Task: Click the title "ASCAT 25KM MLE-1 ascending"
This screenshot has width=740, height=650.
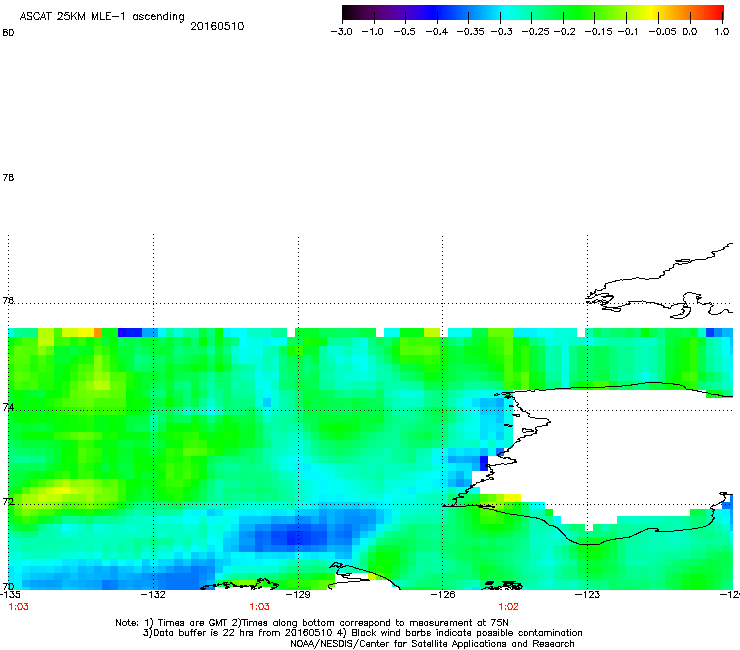Action: pyautogui.click(x=102, y=16)
